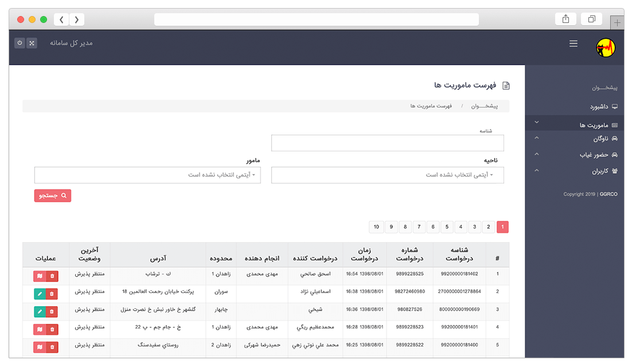Click the browser share icon
This screenshot has height=364, width=632.
(565, 19)
